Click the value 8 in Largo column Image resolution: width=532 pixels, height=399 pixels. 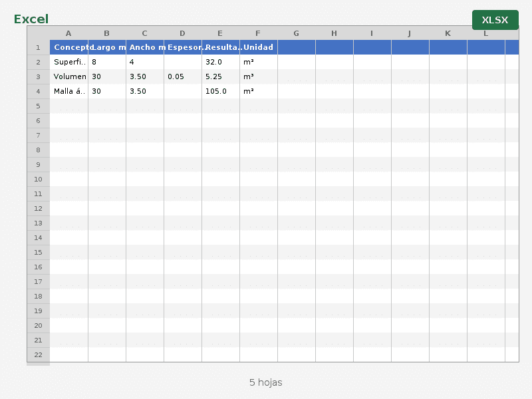coord(107,62)
